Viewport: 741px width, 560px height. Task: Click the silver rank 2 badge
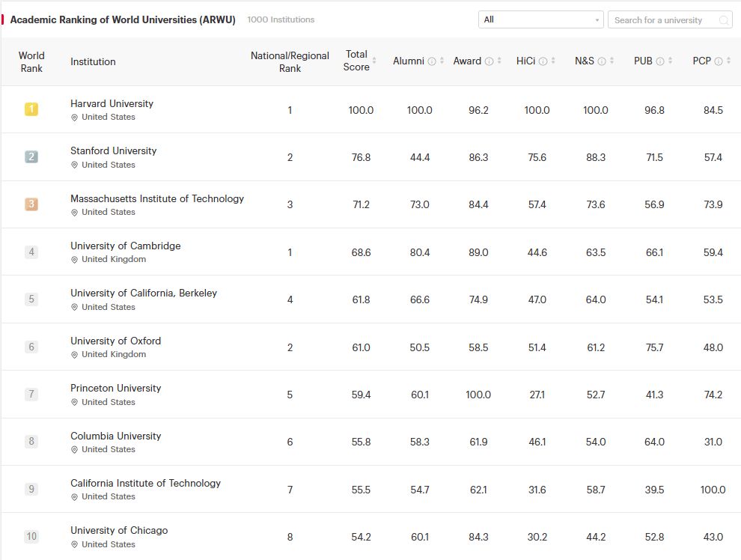click(31, 157)
